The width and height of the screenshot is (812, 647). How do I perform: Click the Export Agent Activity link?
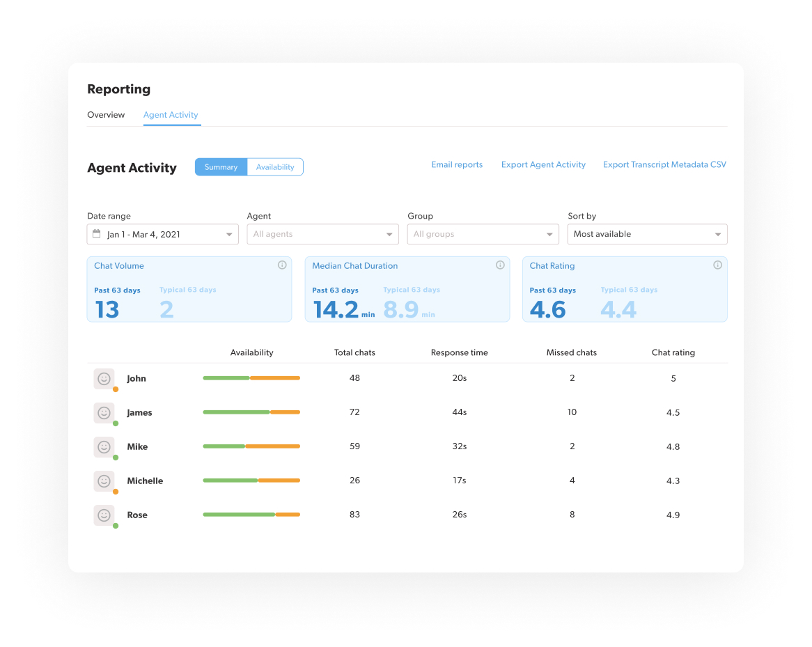click(543, 165)
